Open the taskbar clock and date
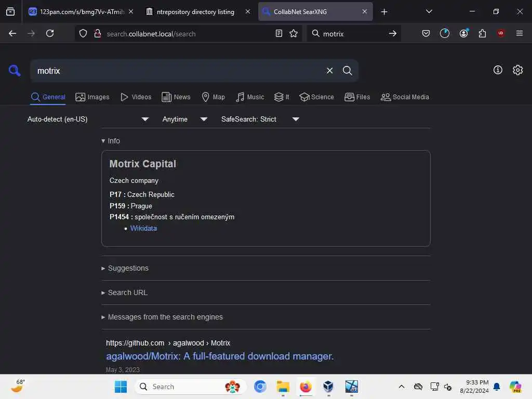532x399 pixels. (x=474, y=387)
